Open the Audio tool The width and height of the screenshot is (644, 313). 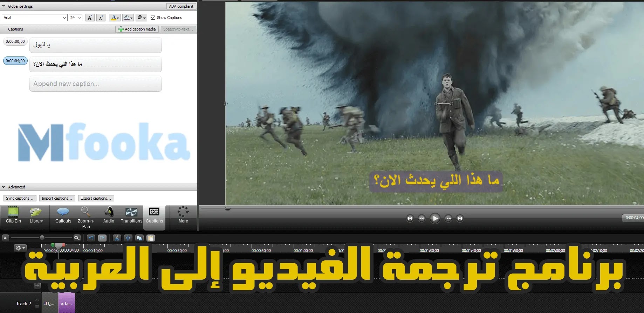point(109,215)
